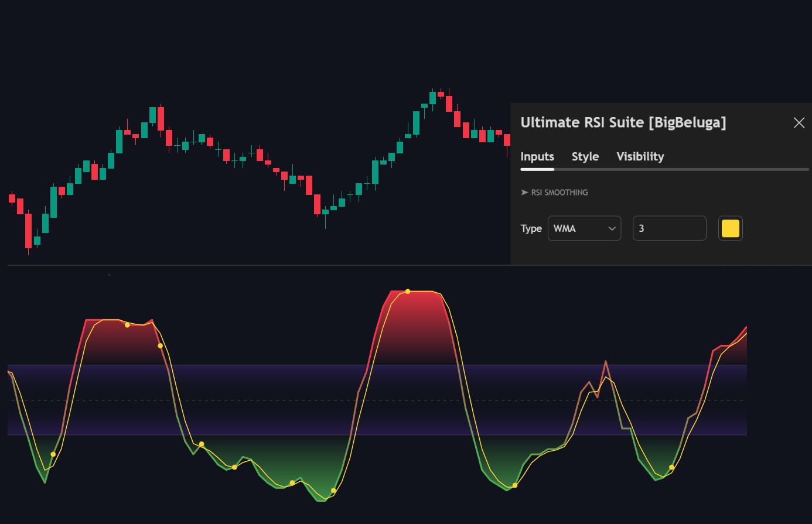Open the yellow smoothing color swatch

point(731,228)
